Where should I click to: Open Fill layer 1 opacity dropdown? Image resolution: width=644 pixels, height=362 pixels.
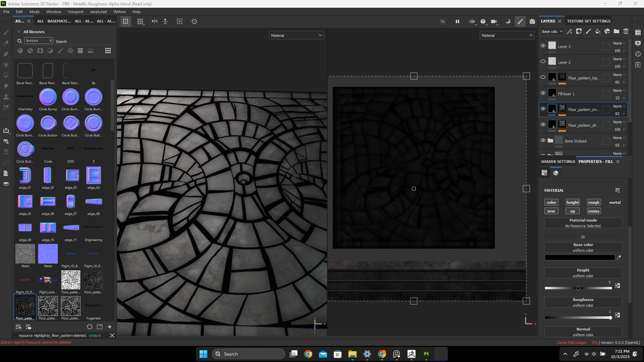click(620, 98)
